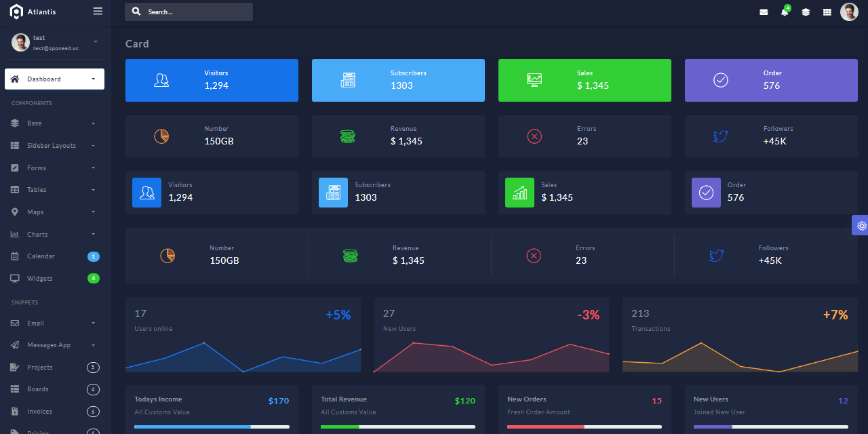Select the Twitter bird icon beside Followers
Viewport: 868px width, 434px height.
pos(719,136)
